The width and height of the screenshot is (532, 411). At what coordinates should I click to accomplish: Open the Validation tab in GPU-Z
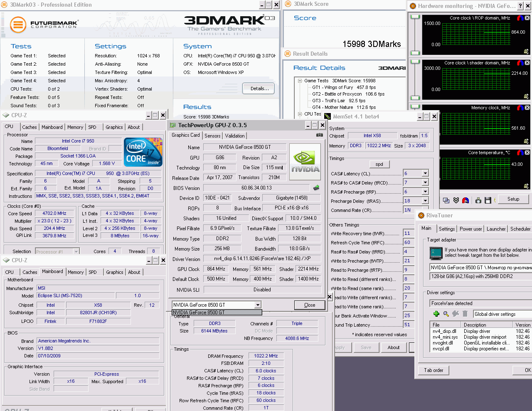click(x=235, y=136)
